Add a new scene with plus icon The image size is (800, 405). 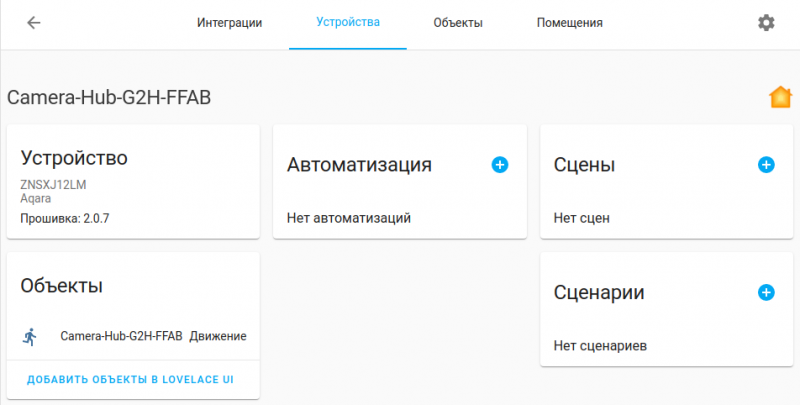point(766,165)
